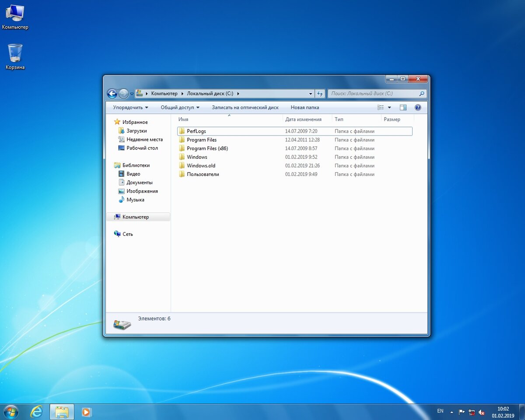Click the date 12.04.2011 12:28

tap(302, 140)
